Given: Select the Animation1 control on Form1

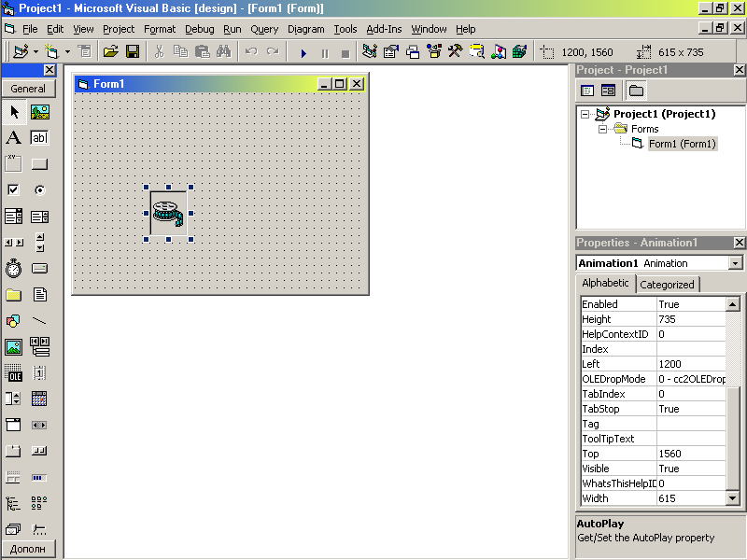Looking at the screenshot, I should coord(168,214).
